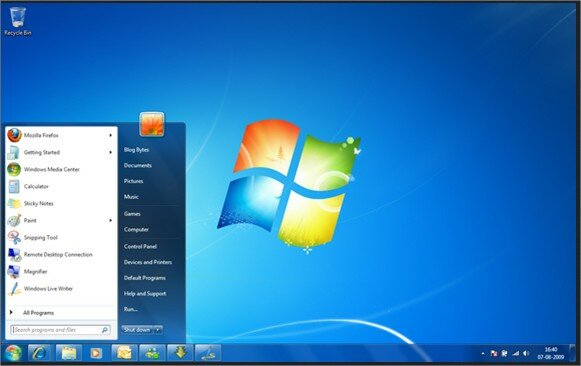The height and width of the screenshot is (366, 581).
Task: Click the user account picture thumbnail
Action: click(152, 124)
